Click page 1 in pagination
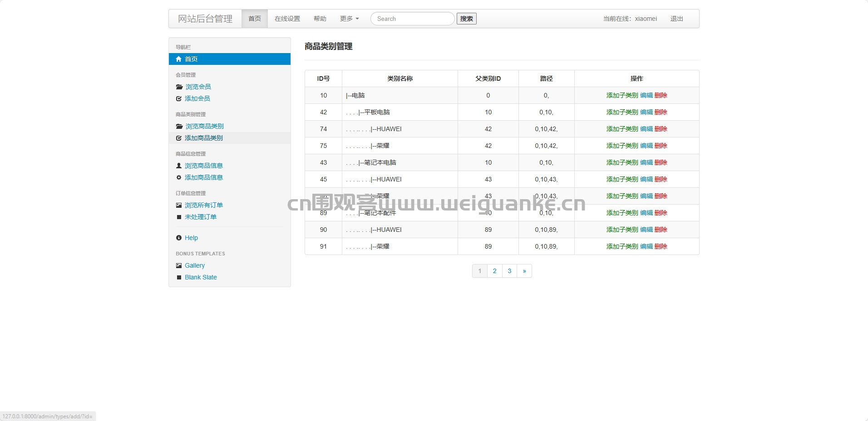Image resolution: width=868 pixels, height=421 pixels. pos(480,271)
